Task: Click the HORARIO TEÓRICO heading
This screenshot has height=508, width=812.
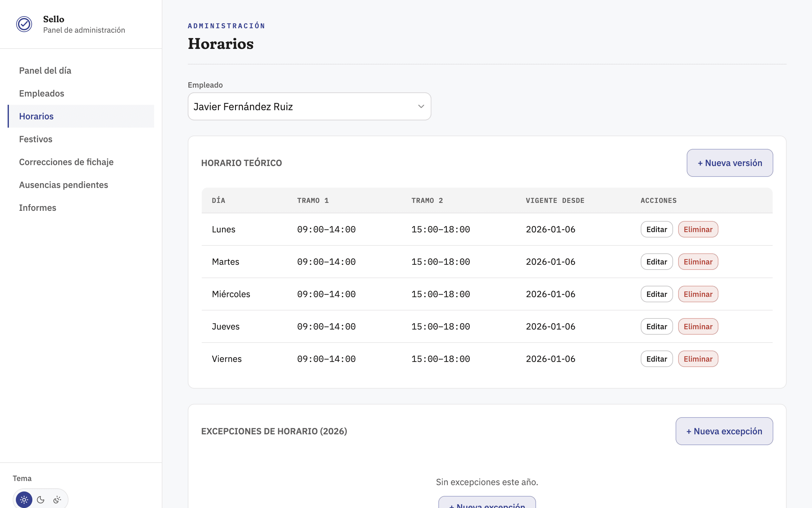Action: point(241,163)
